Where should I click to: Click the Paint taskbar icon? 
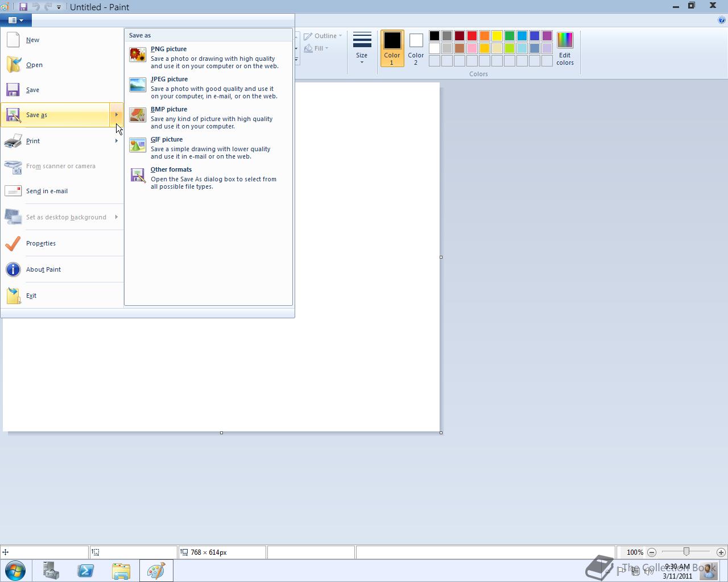pyautogui.click(x=156, y=571)
